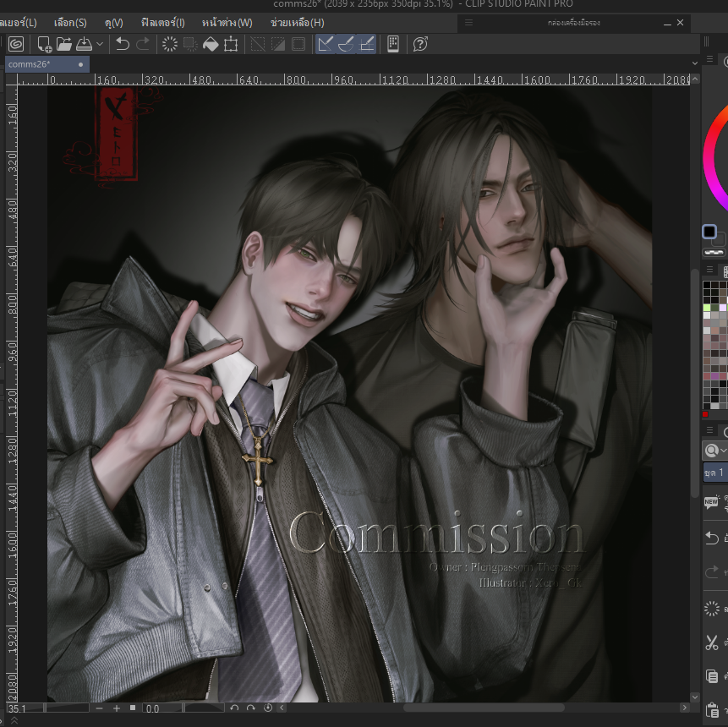Viewport: 728px width, 727px height.
Task: Invert selected area icon
Action: [x=278, y=44]
